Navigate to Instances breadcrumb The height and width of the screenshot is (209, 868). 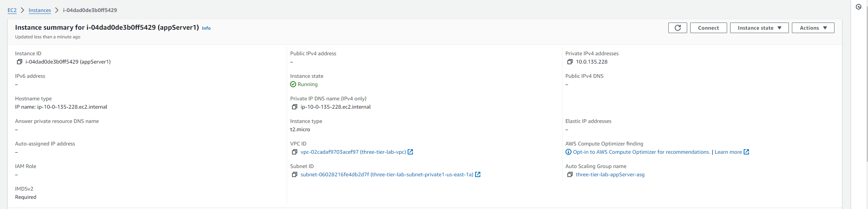tap(40, 10)
